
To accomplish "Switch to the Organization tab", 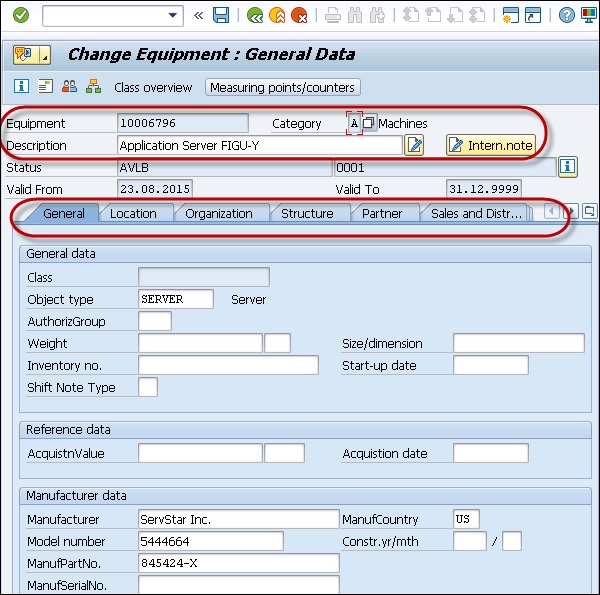I will (219, 214).
